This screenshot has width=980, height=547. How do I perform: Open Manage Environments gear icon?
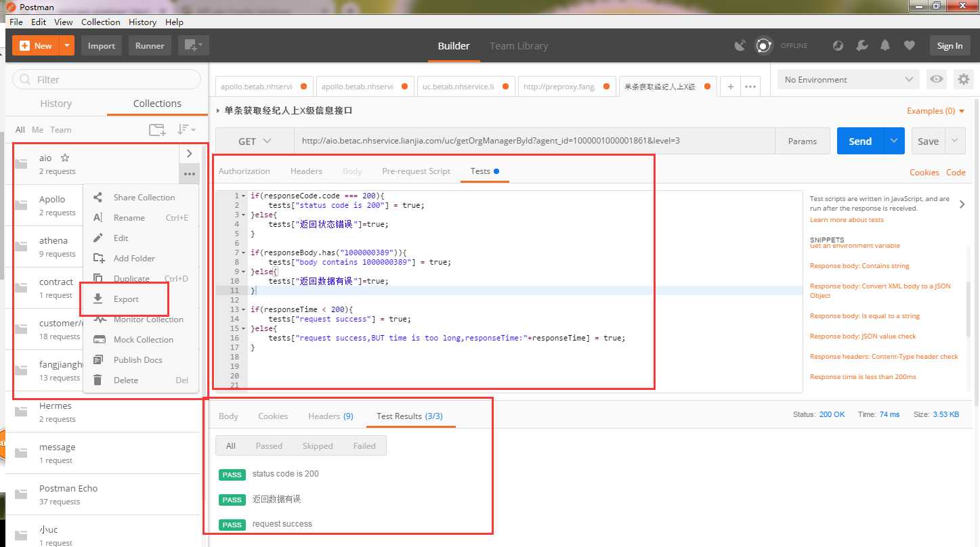[x=963, y=80]
